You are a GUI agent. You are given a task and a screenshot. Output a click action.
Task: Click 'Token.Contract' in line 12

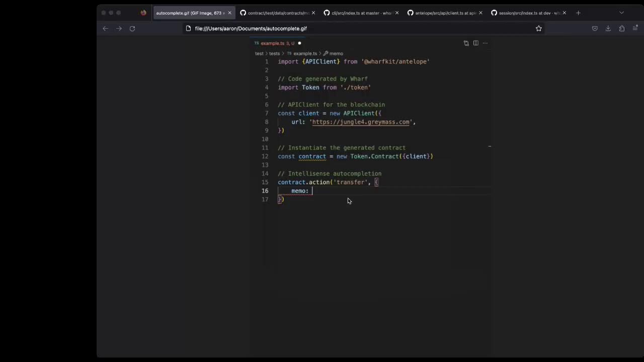[x=374, y=156]
